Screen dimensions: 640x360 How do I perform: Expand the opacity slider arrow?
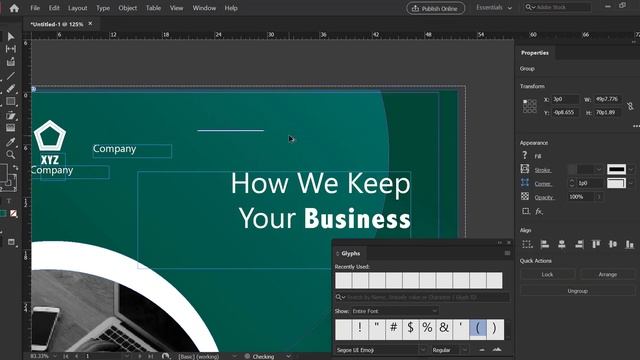599,197
